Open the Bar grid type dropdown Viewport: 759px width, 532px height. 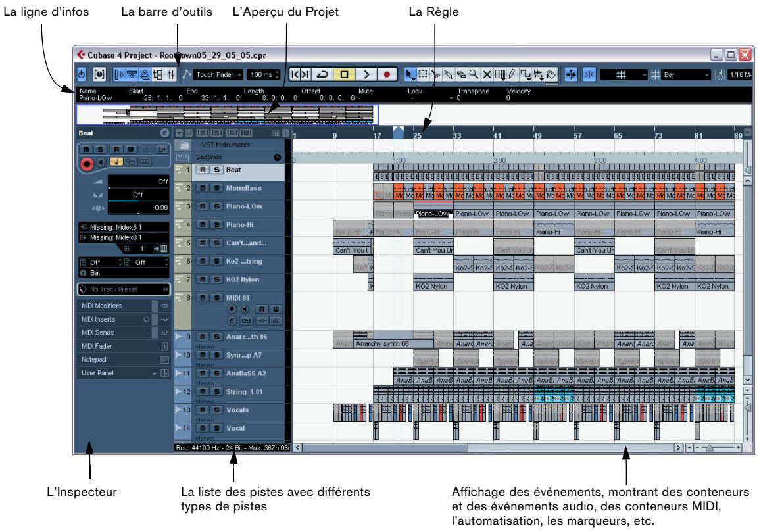[x=686, y=74]
